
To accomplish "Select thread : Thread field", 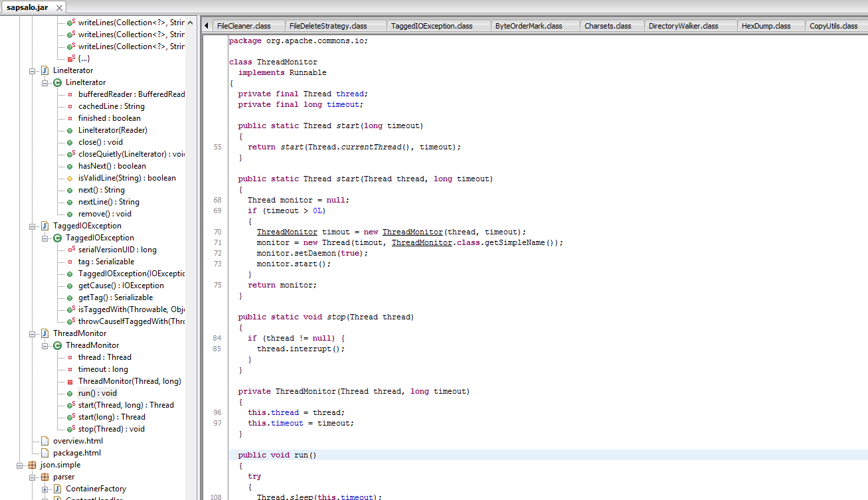I will (105, 357).
